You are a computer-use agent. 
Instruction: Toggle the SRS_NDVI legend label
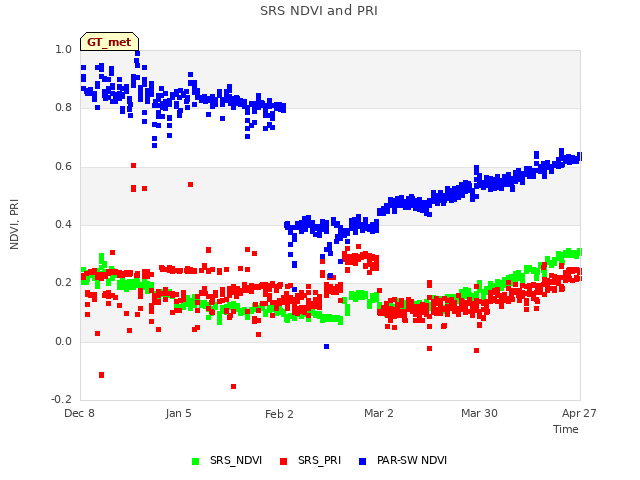click(236, 460)
